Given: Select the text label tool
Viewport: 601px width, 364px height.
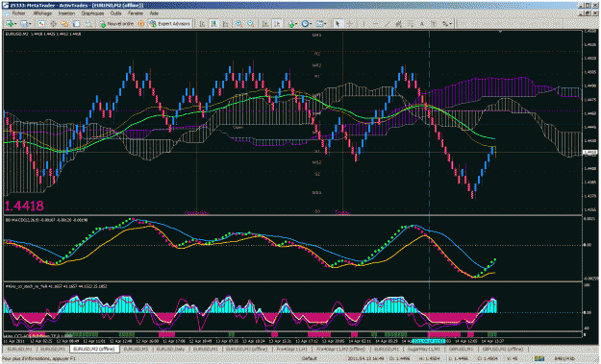Looking at the screenshot, I should 434,24.
